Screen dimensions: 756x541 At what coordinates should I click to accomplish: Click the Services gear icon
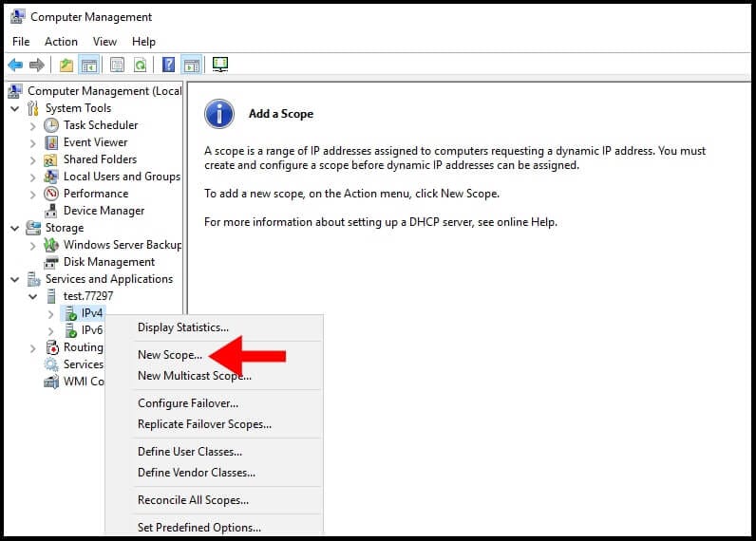(x=50, y=364)
